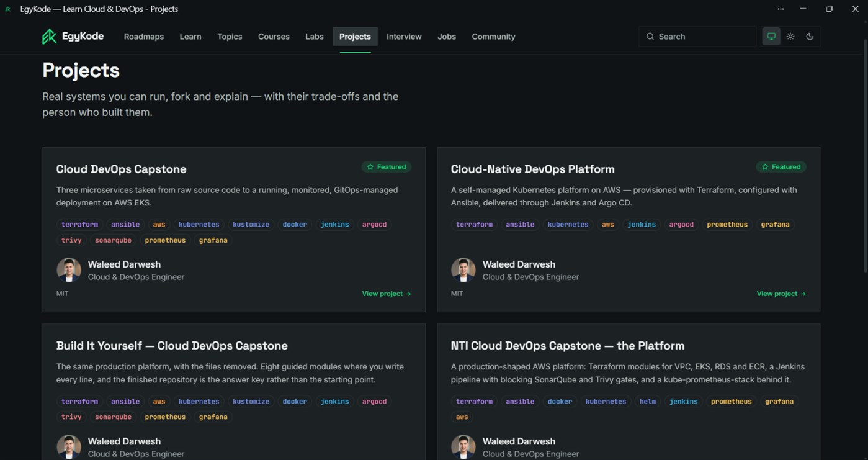
Task: Navigate to Courses
Action: pos(274,37)
